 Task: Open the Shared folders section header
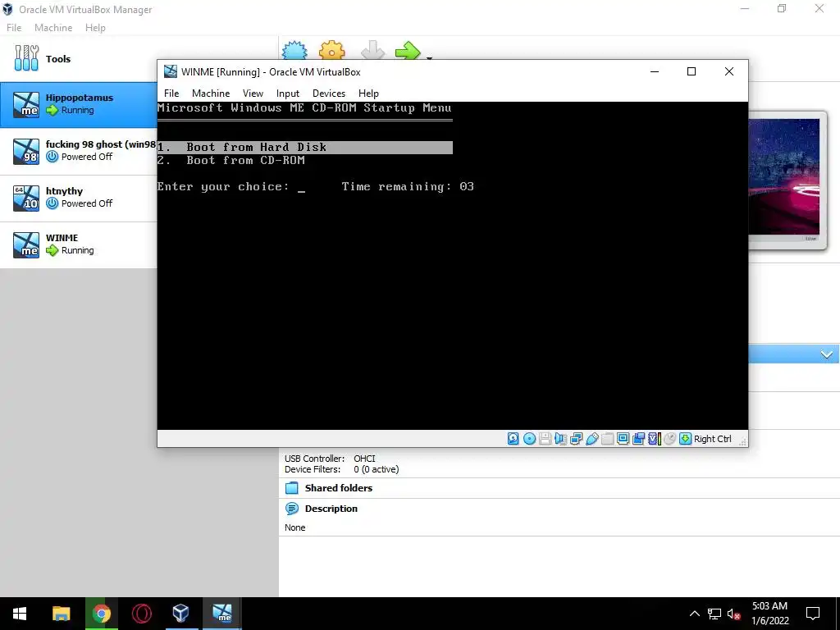pos(338,488)
